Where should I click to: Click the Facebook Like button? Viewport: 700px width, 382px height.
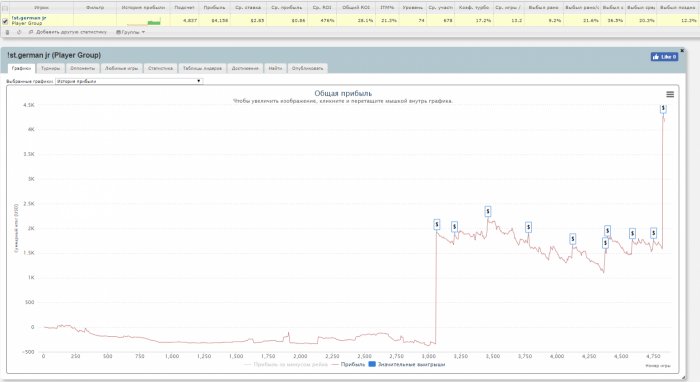(x=664, y=57)
